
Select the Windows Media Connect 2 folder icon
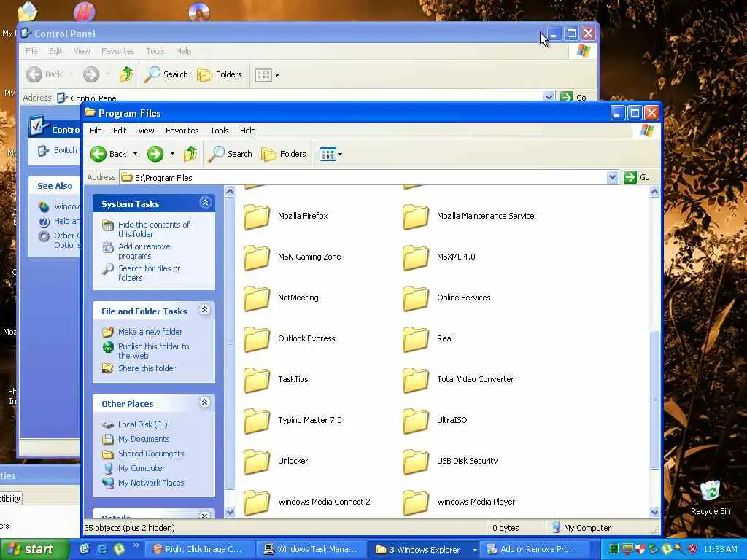pyautogui.click(x=257, y=503)
